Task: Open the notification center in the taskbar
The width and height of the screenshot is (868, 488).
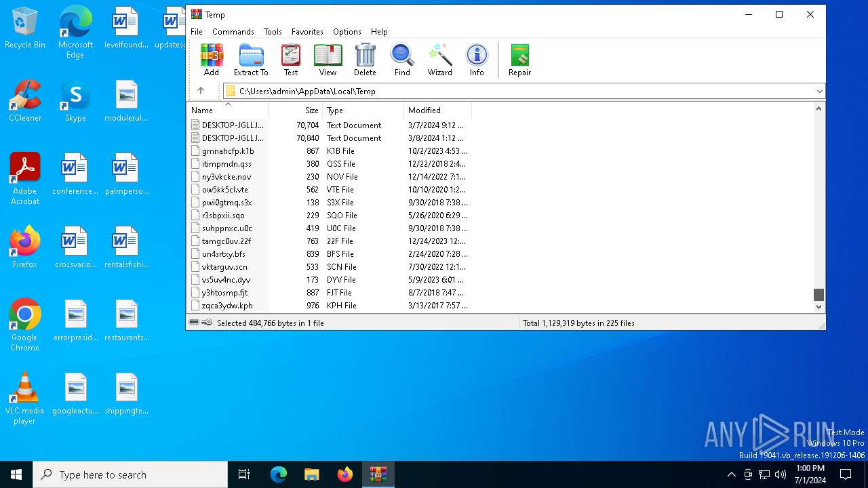Action: point(846,474)
